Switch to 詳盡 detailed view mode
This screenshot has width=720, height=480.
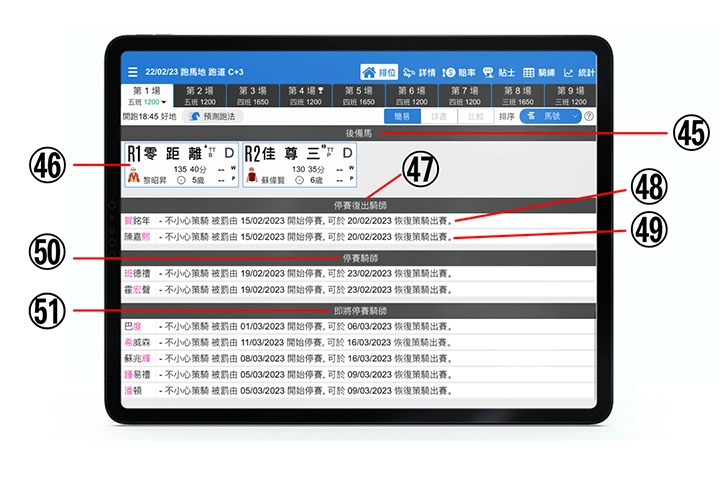[x=438, y=116]
